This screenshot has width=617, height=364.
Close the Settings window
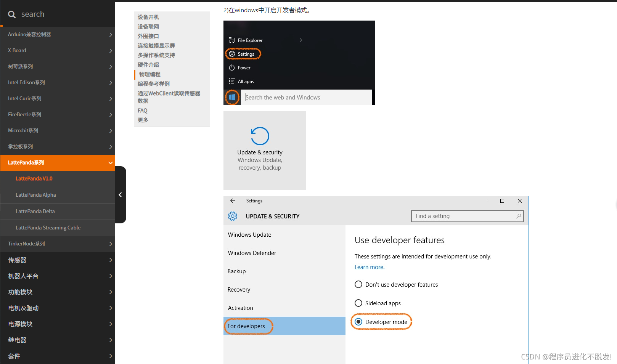(x=520, y=201)
